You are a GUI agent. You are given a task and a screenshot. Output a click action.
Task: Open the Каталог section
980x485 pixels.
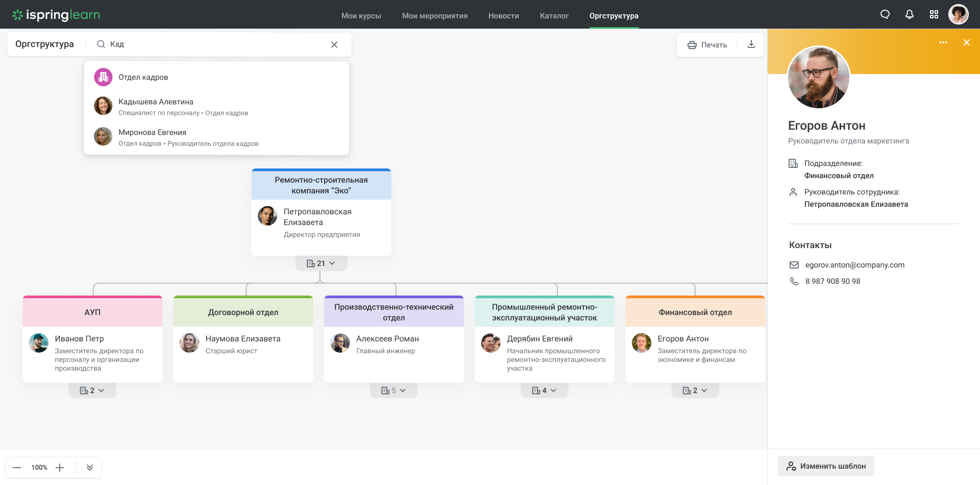pos(554,16)
